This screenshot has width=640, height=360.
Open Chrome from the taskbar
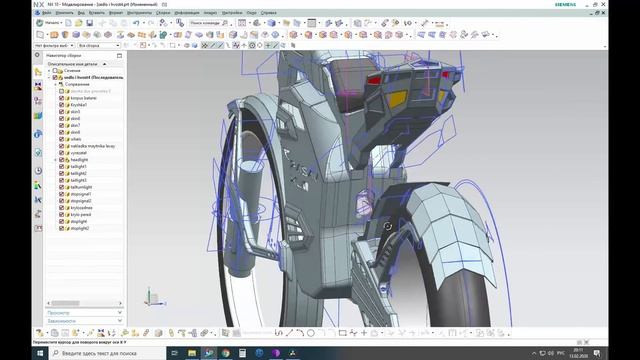[x=226, y=353]
